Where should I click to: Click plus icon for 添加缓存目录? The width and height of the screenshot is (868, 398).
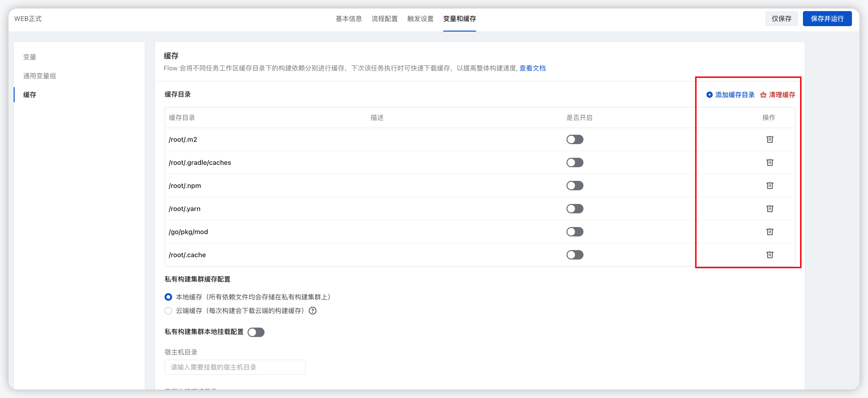[709, 95]
